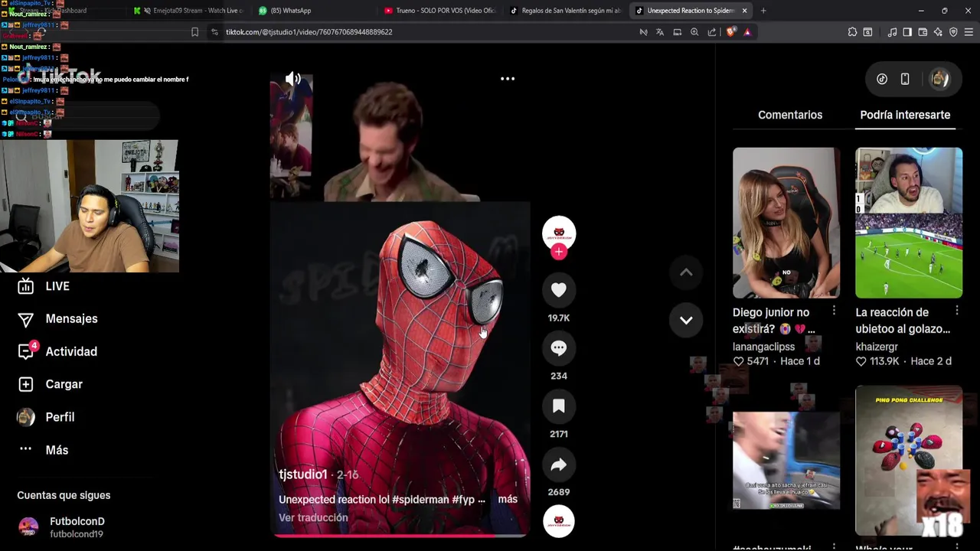Expand caption with más
Viewport: 980px width, 551px height.
point(508,499)
